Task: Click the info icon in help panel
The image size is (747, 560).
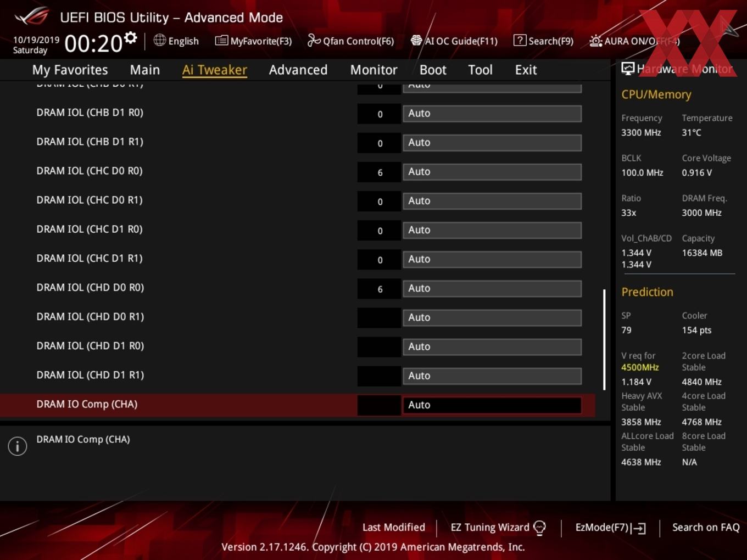Action: pyautogui.click(x=18, y=446)
